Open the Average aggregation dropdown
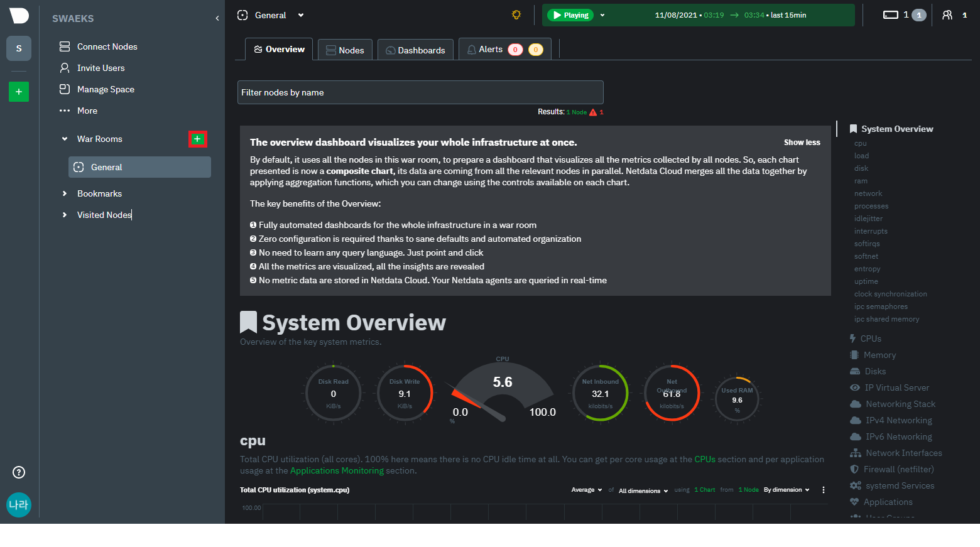Screen dimensions: 980x547 [587, 490]
